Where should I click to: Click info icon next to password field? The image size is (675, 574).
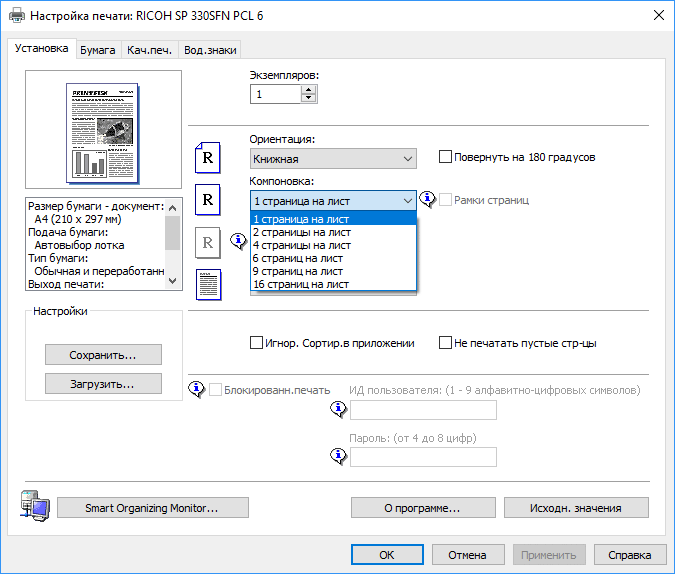(338, 456)
